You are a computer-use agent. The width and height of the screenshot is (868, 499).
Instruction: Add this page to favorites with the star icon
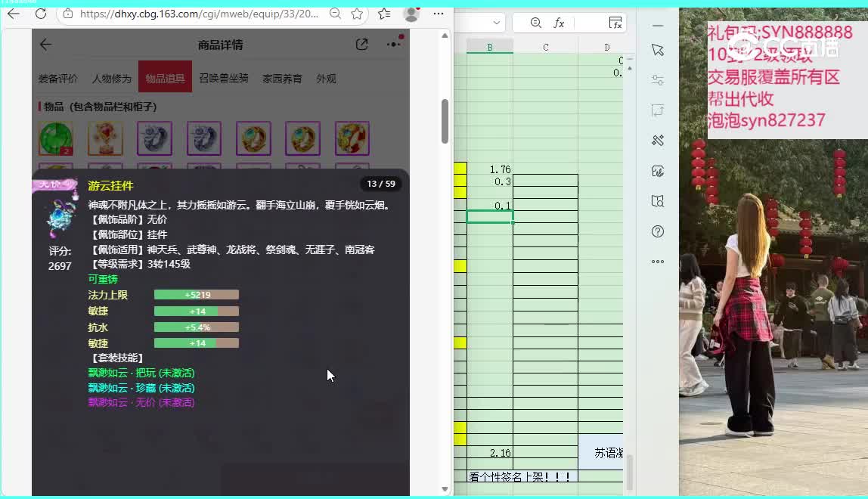(x=357, y=14)
